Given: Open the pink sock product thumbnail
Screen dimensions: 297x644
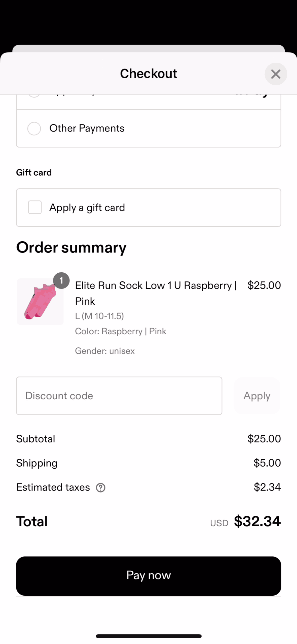Looking at the screenshot, I should (40, 302).
